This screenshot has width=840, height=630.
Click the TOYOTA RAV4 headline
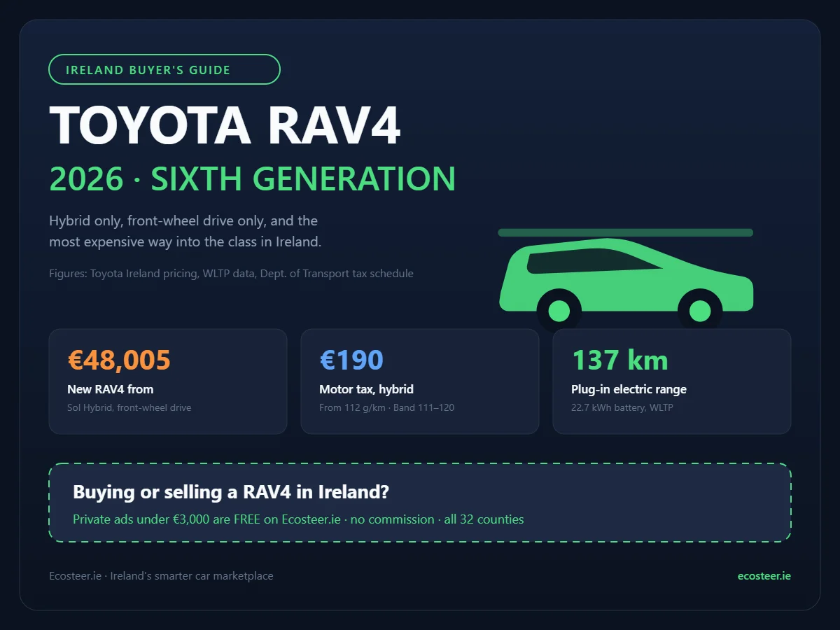click(225, 125)
